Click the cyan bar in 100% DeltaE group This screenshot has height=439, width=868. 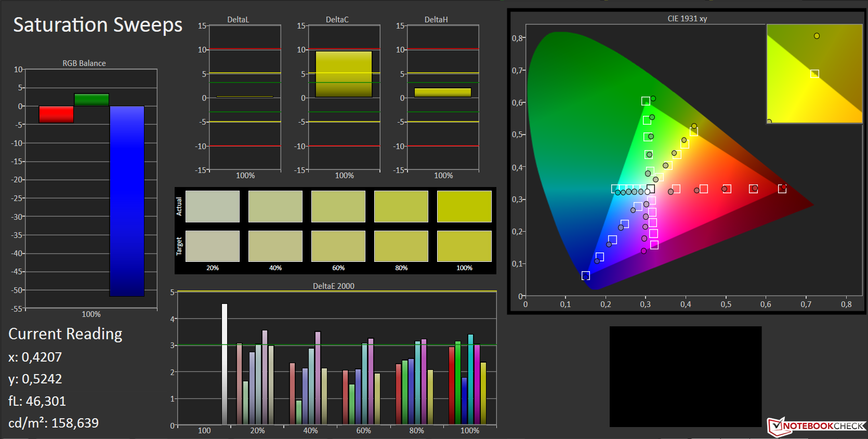[470, 379]
